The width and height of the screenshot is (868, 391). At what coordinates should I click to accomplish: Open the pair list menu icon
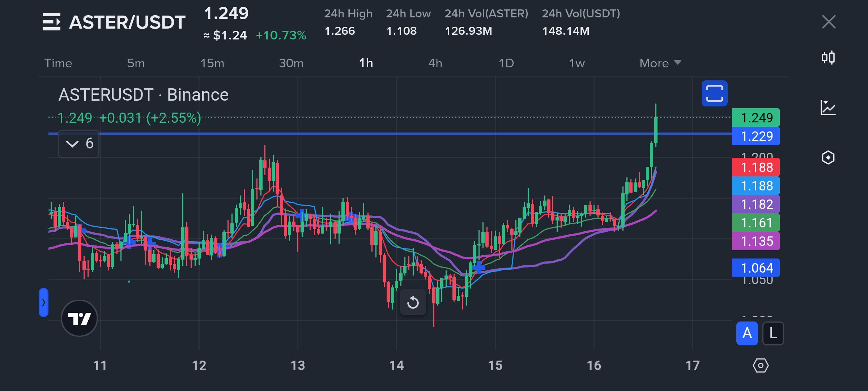click(51, 22)
